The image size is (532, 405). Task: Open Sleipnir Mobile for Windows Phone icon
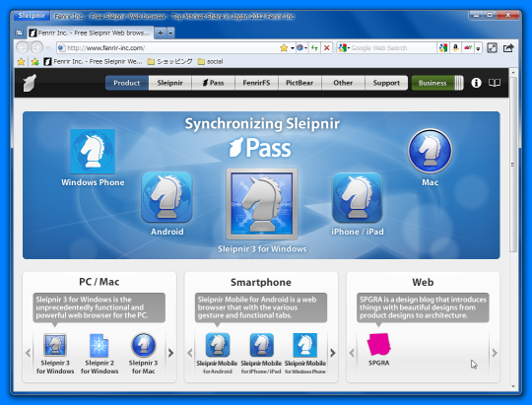click(305, 345)
